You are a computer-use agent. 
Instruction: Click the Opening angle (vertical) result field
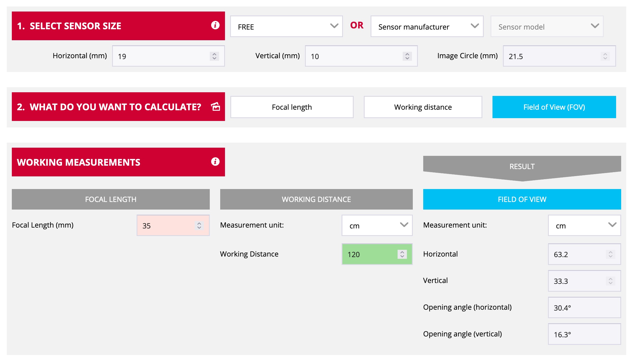point(584,334)
